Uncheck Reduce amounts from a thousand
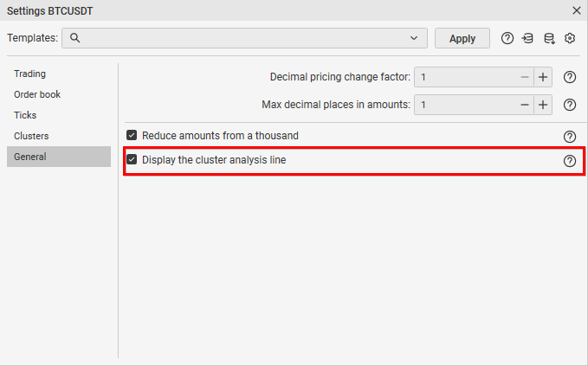The image size is (588, 366). [132, 135]
